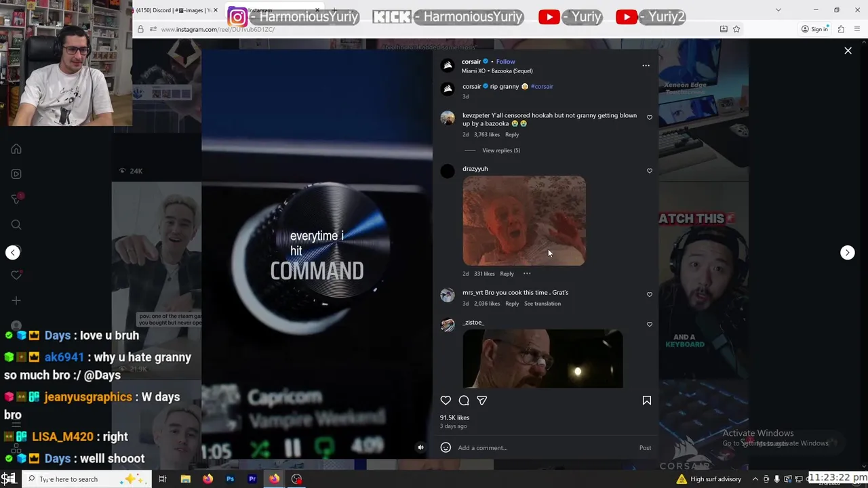Like mrs_vrt's comment
This screenshot has height=488, width=868.
[649, 295]
